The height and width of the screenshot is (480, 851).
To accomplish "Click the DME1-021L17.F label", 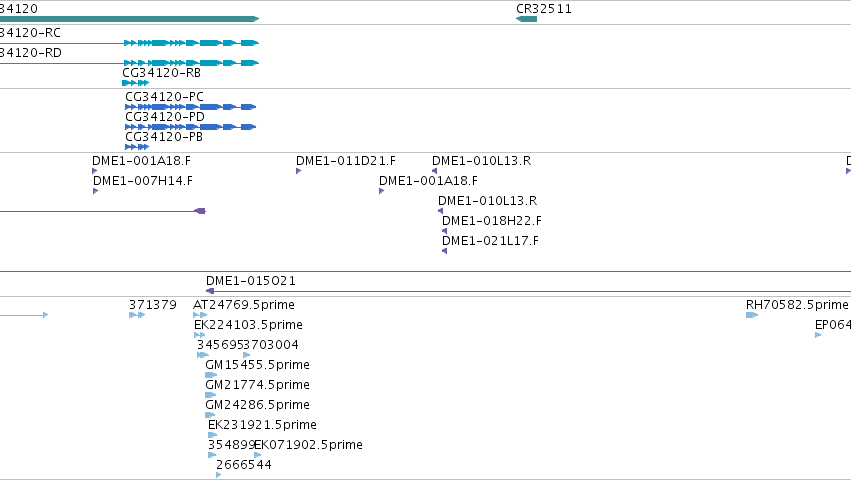I will tap(491, 241).
